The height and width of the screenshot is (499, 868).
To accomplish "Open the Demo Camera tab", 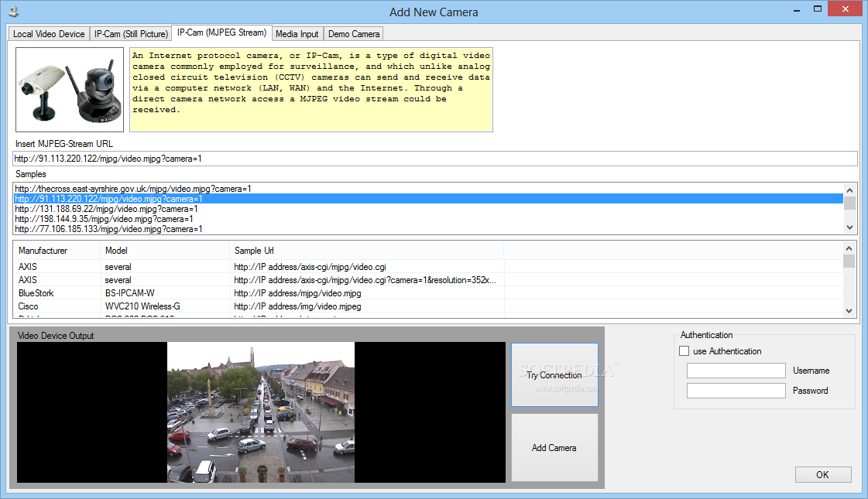I will point(354,34).
